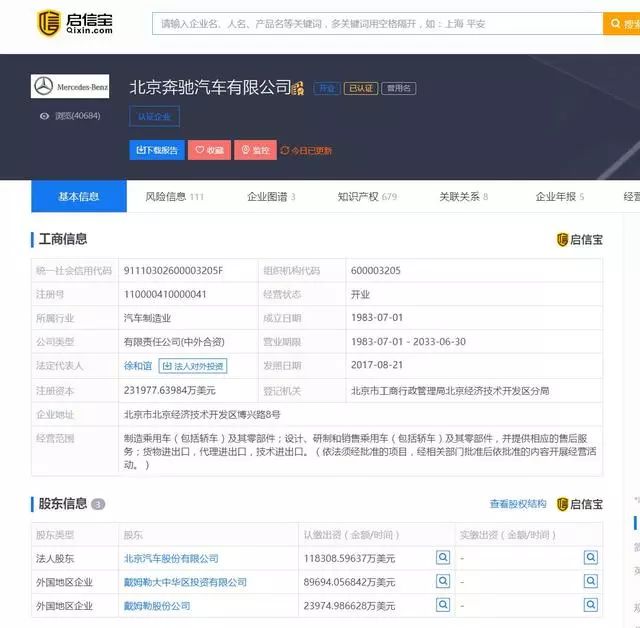
Task: Click paid-in magnifier icon in 北京汽车股份有限公司 row
Action: coord(591,557)
